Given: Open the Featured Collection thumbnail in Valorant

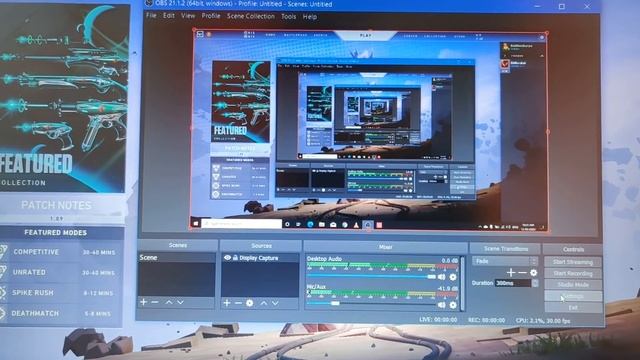Looking at the screenshot, I should pyautogui.click(x=63, y=98).
